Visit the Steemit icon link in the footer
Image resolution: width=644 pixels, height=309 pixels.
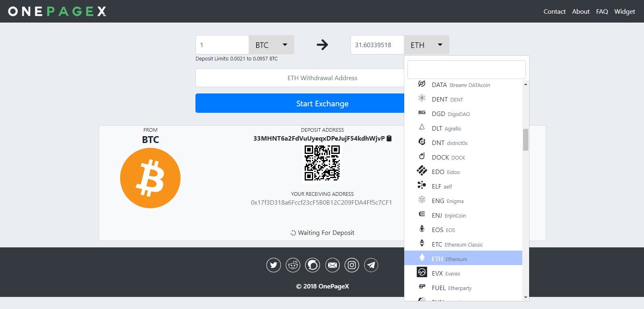point(313,265)
